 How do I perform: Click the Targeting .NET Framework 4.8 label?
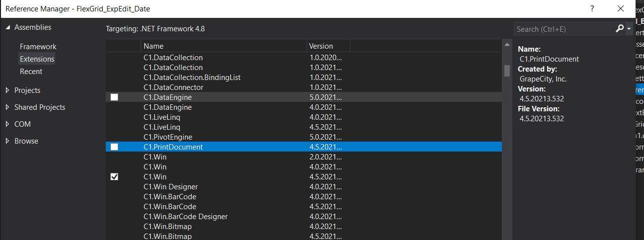(156, 29)
